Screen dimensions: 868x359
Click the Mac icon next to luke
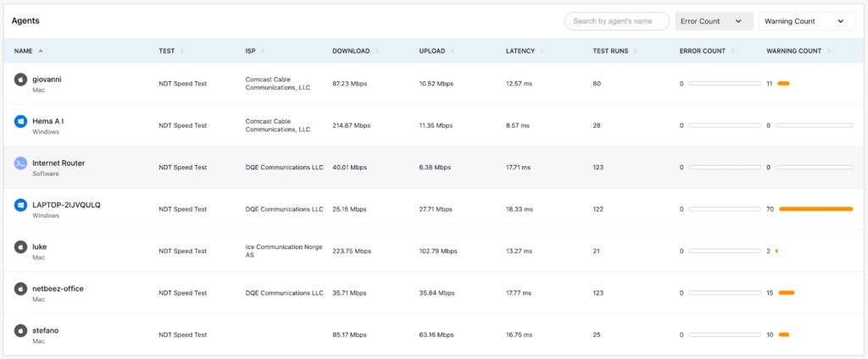(x=20, y=246)
